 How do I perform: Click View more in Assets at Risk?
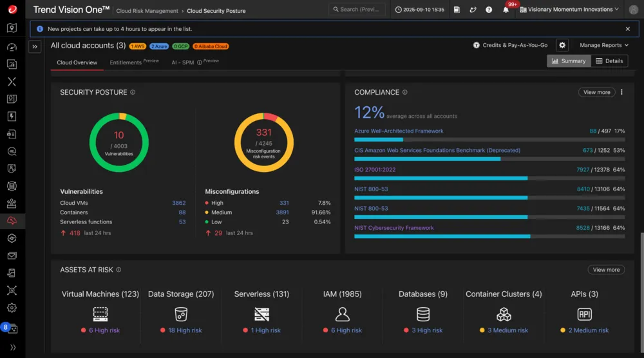[x=606, y=270]
